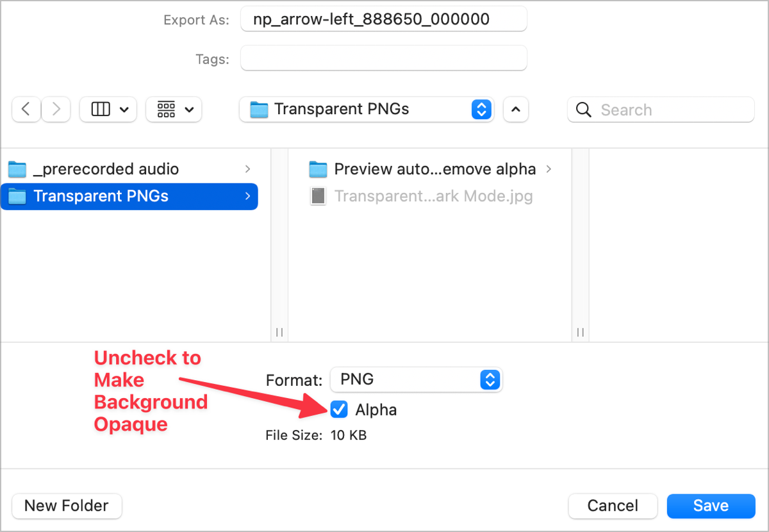769x532 pixels.
Task: Uncheck the Alpha checkbox
Action: 339,410
